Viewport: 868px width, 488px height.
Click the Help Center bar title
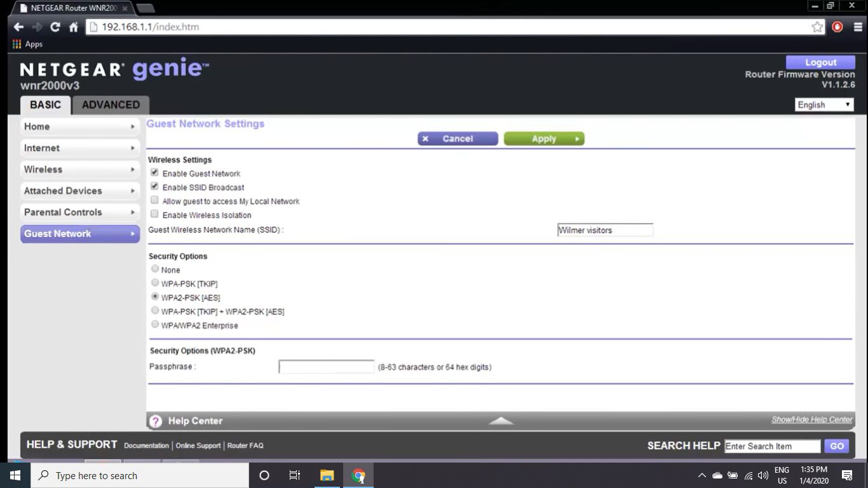tap(195, 421)
